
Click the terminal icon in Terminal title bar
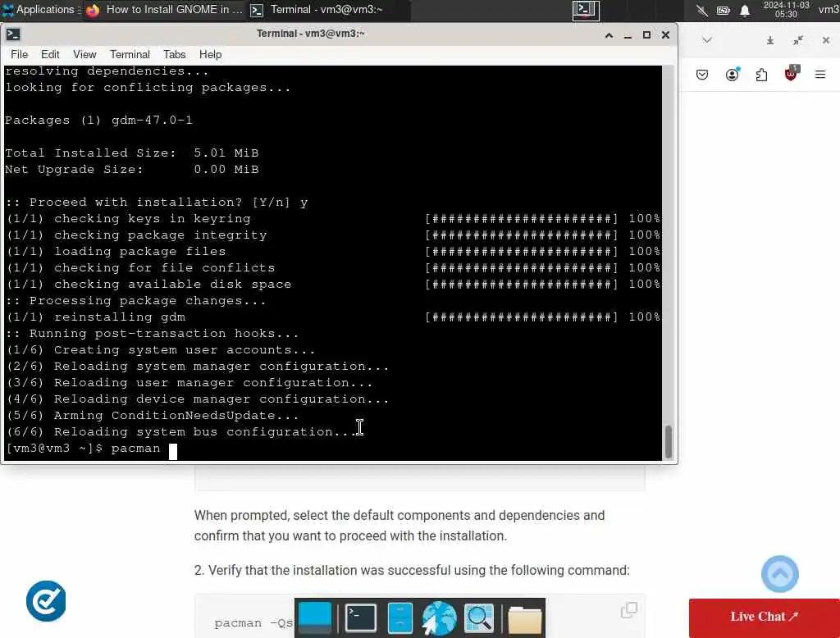(13, 34)
